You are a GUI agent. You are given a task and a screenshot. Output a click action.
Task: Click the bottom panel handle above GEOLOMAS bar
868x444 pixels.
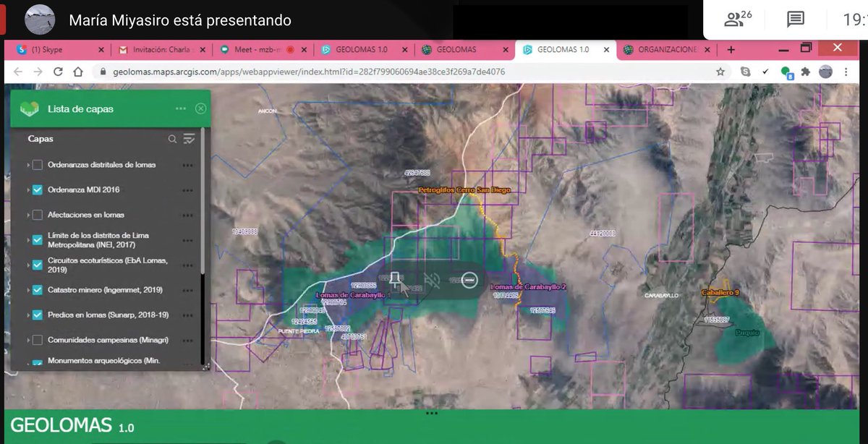click(x=432, y=413)
